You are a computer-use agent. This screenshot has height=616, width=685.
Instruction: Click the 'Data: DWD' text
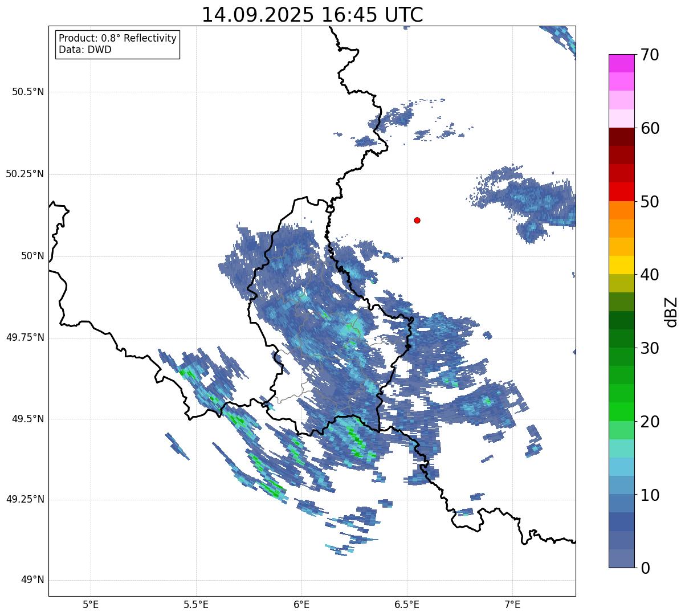click(x=85, y=50)
